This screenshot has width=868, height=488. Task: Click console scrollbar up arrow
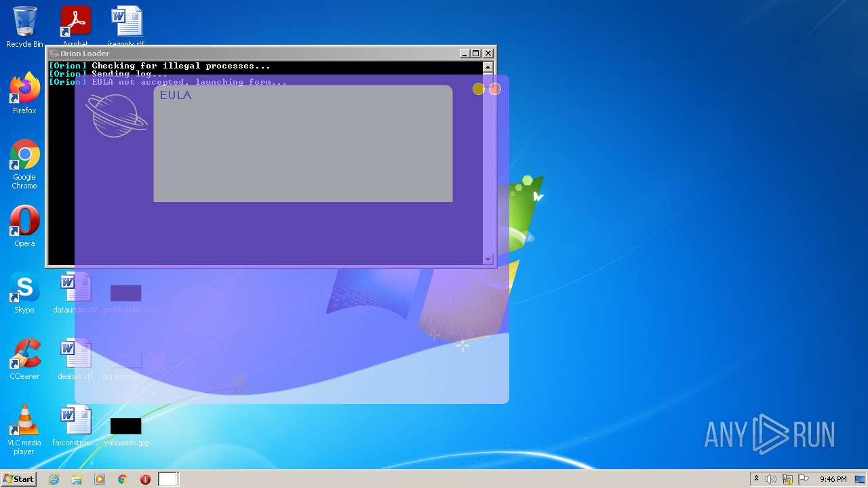(x=488, y=67)
